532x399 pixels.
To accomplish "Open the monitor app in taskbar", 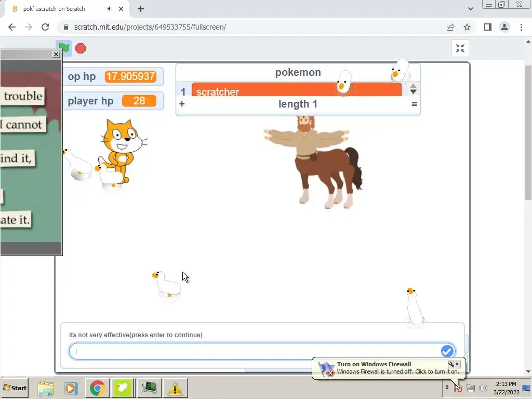I will point(149,388).
